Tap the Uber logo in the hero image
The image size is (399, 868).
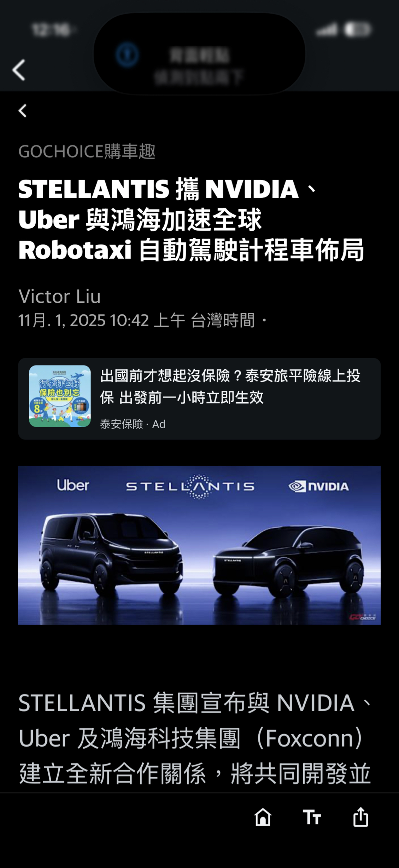73,485
